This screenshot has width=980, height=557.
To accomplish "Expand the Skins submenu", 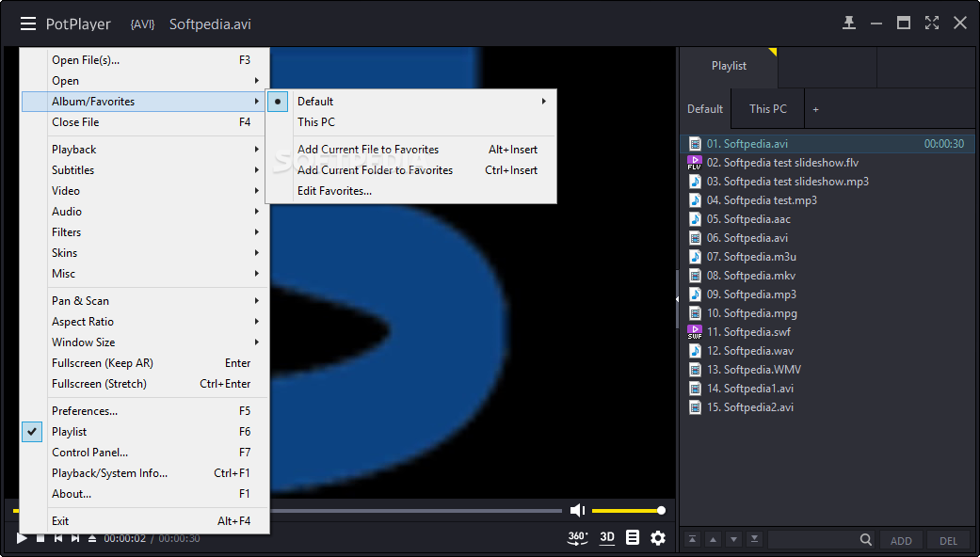I will point(146,253).
